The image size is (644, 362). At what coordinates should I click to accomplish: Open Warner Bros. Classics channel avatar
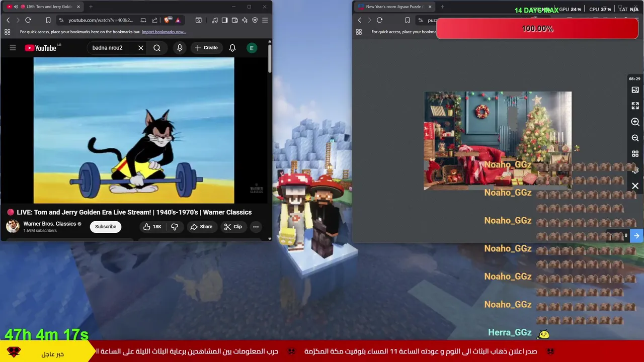pyautogui.click(x=13, y=226)
